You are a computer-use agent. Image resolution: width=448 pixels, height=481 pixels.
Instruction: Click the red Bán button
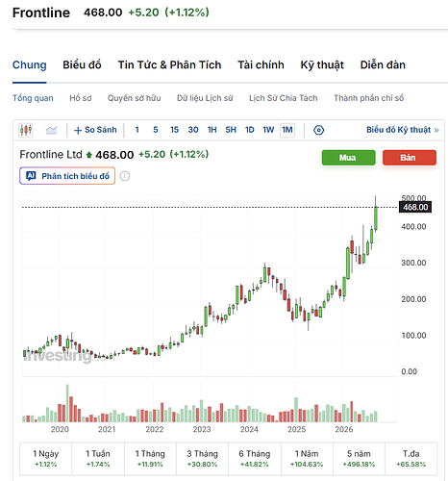410,158
